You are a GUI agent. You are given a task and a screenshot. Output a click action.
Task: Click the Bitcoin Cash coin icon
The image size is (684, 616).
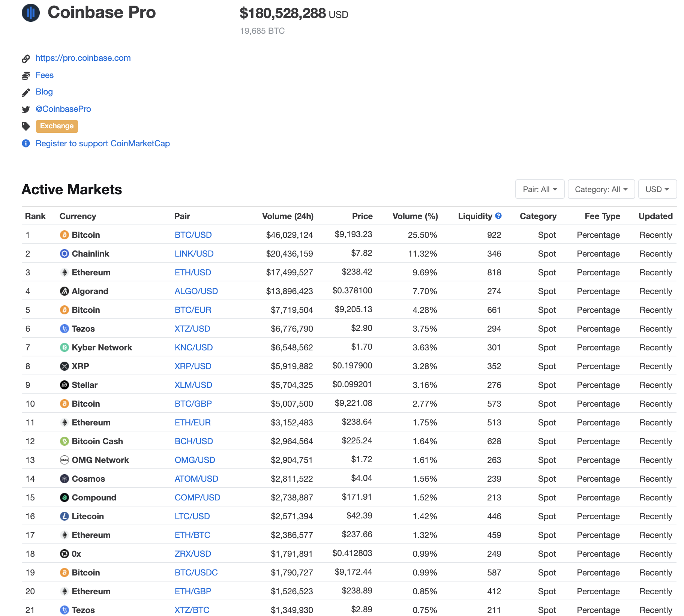click(64, 441)
